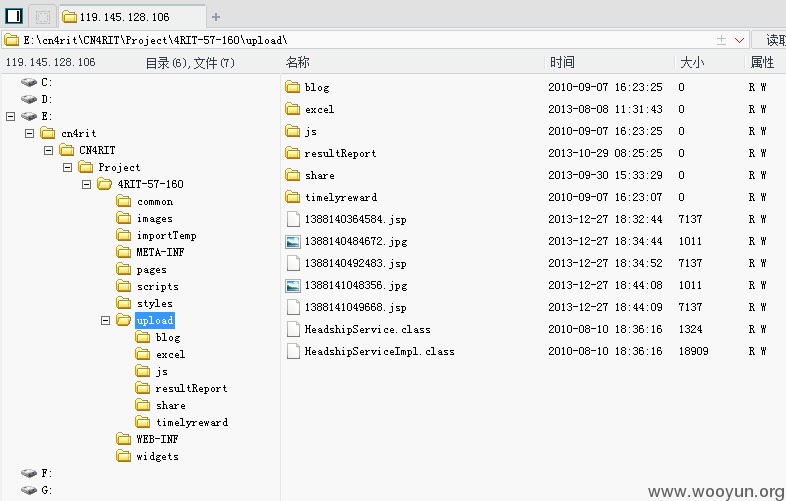Screen dimensions: 786x501
Task: Click the blog folder icon in the file list
Action: [x=293, y=87]
